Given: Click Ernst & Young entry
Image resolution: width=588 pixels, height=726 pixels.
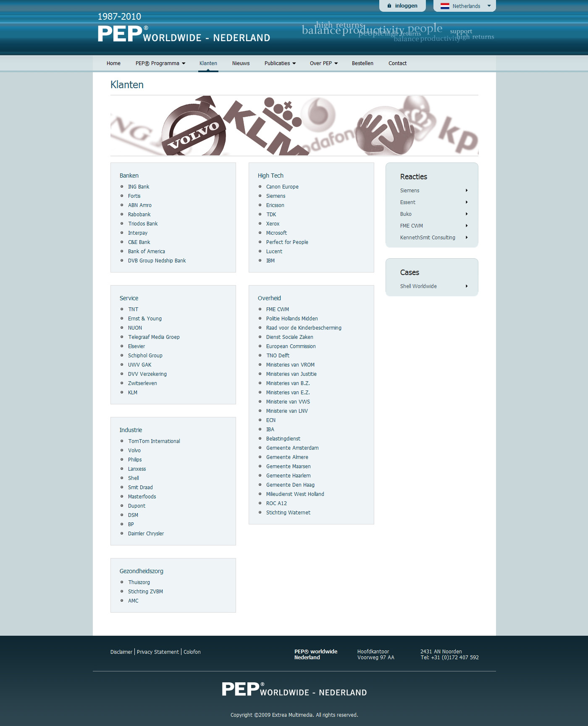Looking at the screenshot, I should coord(145,319).
